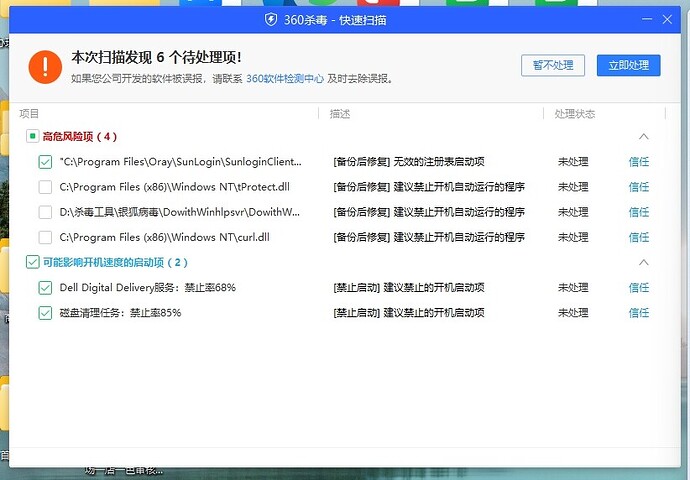Toggle the 高危风险项 group checkbox
Viewport: 690px width, 480px height.
(x=33, y=136)
